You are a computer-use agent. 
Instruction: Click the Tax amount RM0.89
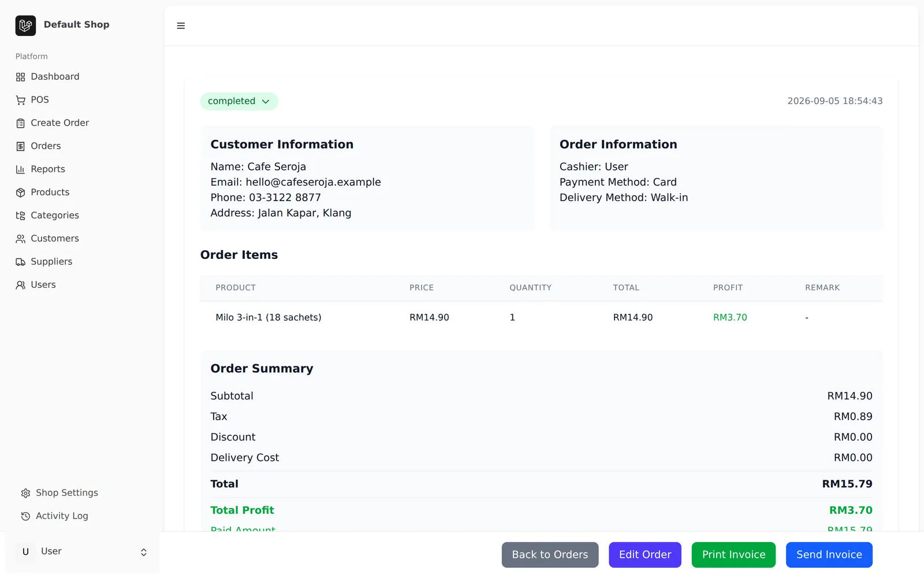pos(853,417)
